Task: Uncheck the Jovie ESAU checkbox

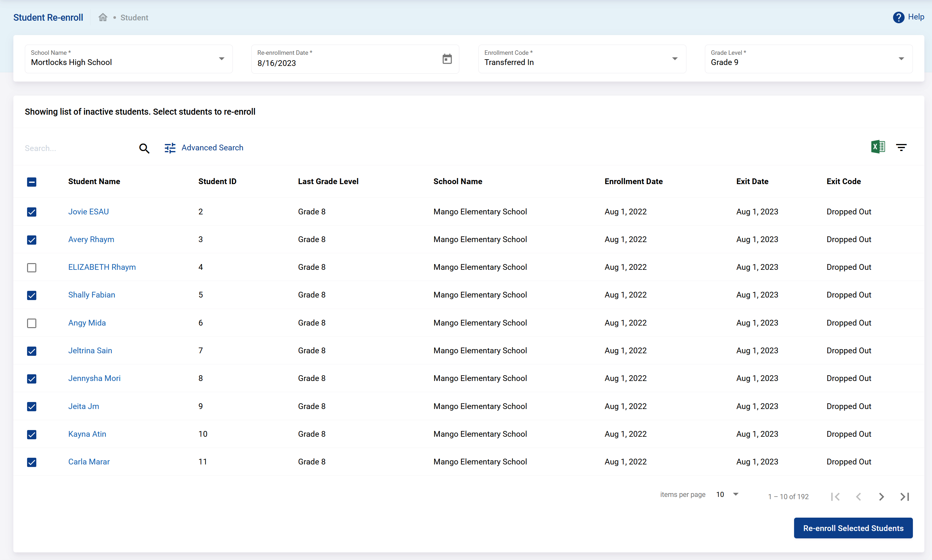Action: (32, 212)
